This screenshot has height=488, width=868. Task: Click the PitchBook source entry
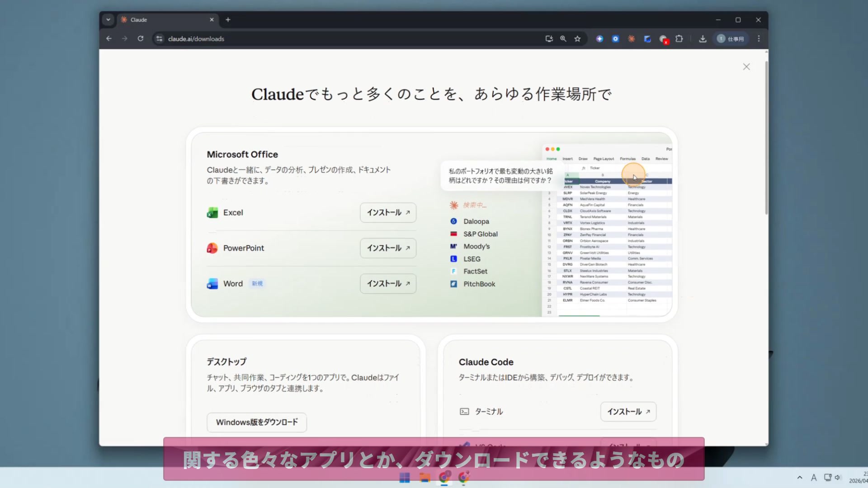(473, 284)
